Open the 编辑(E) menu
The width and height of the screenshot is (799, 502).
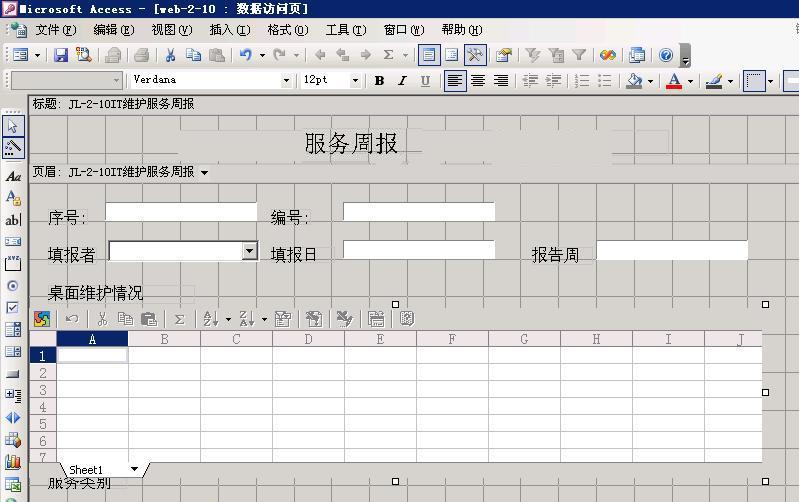tap(114, 30)
